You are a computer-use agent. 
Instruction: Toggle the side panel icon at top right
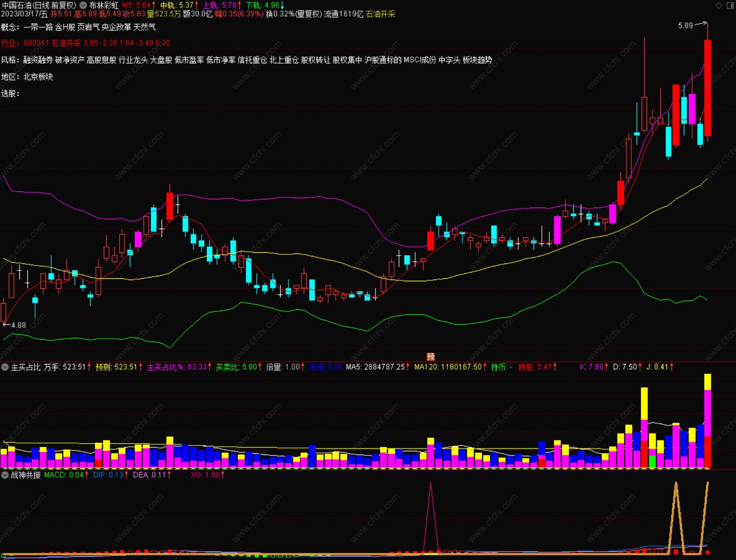[730, 5]
